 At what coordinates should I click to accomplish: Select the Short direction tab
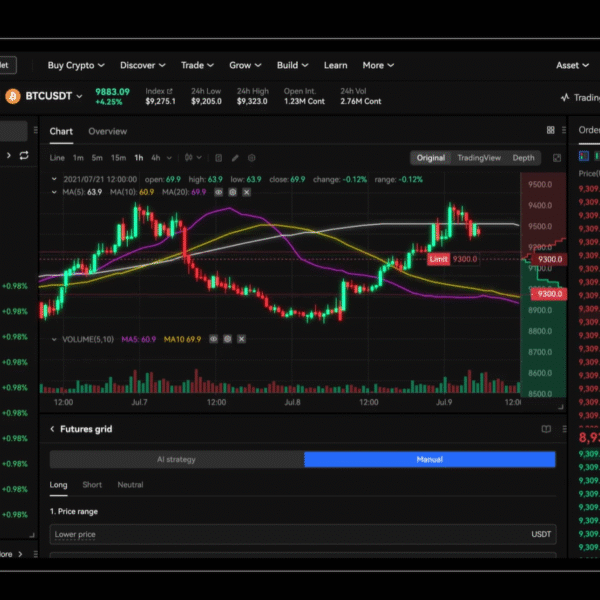tap(92, 485)
